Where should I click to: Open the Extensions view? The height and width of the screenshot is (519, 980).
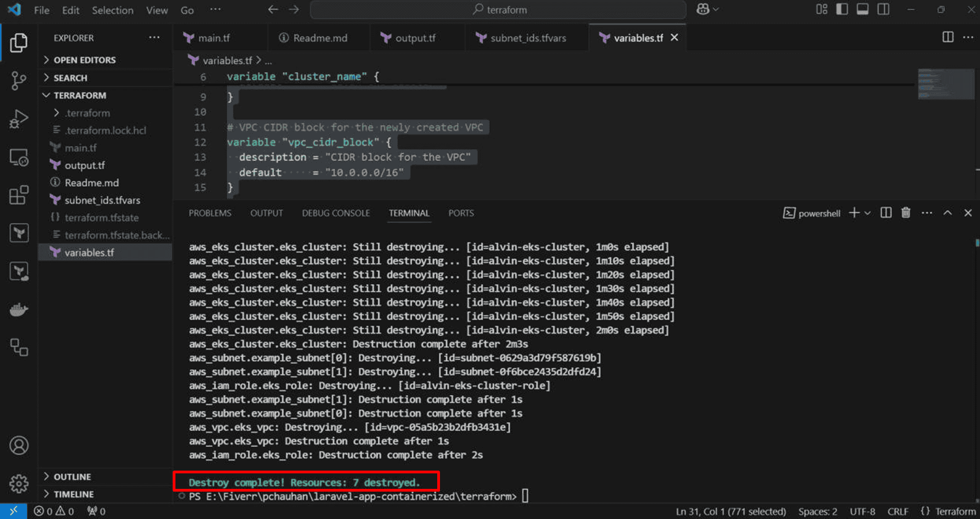tap(19, 195)
